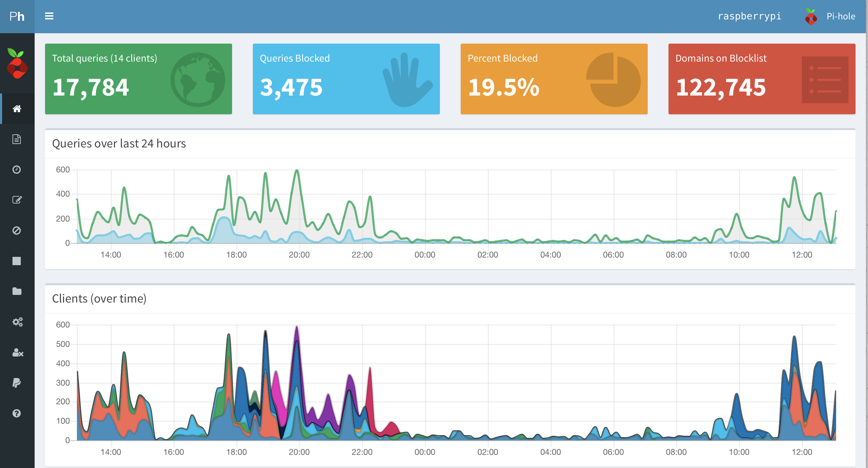Screen dimensions: 868x468
Task: Click the Queries Blocked blue box
Action: pos(346,79)
